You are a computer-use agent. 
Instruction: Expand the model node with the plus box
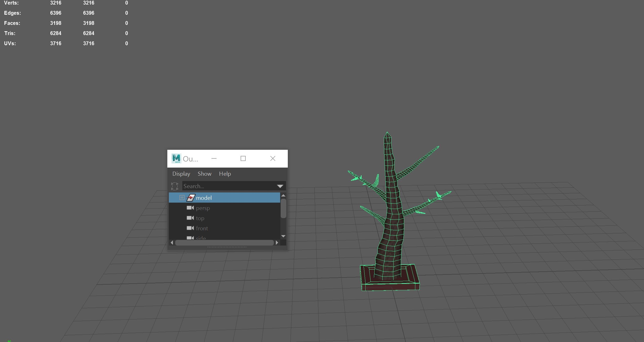pos(182,198)
